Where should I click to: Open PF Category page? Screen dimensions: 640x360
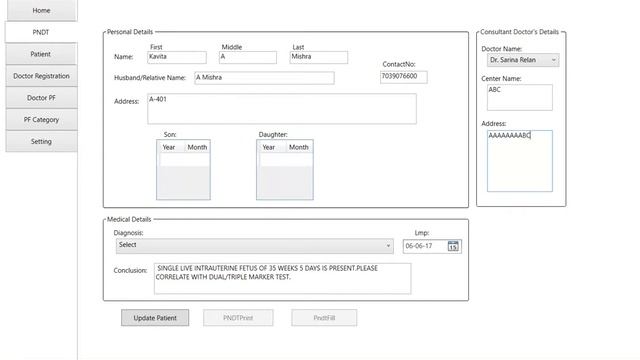[41, 120]
